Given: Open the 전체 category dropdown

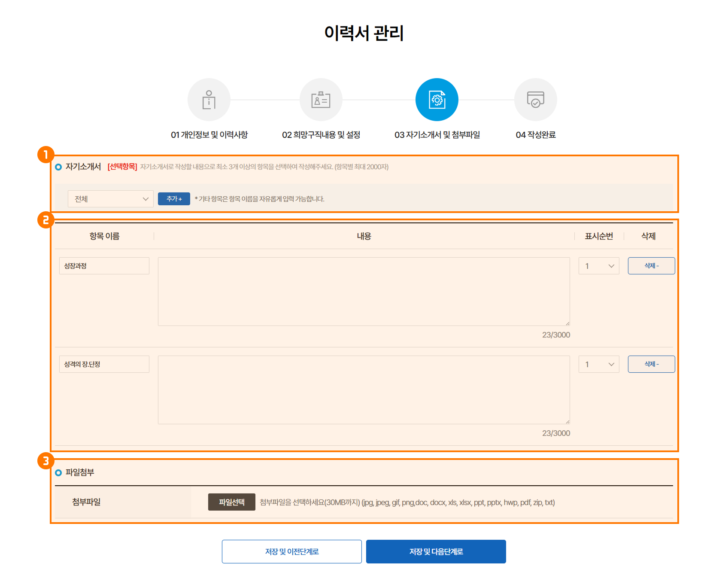Looking at the screenshot, I should pyautogui.click(x=111, y=199).
